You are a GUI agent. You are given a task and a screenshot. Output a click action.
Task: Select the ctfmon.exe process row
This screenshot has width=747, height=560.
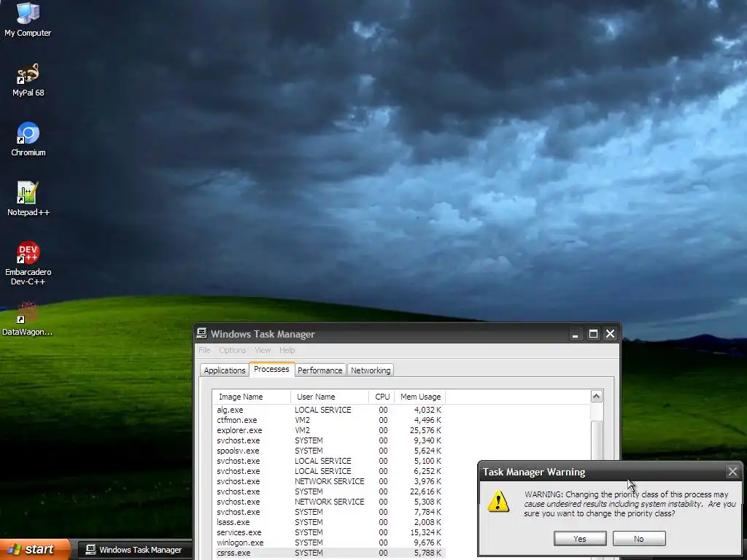point(329,420)
